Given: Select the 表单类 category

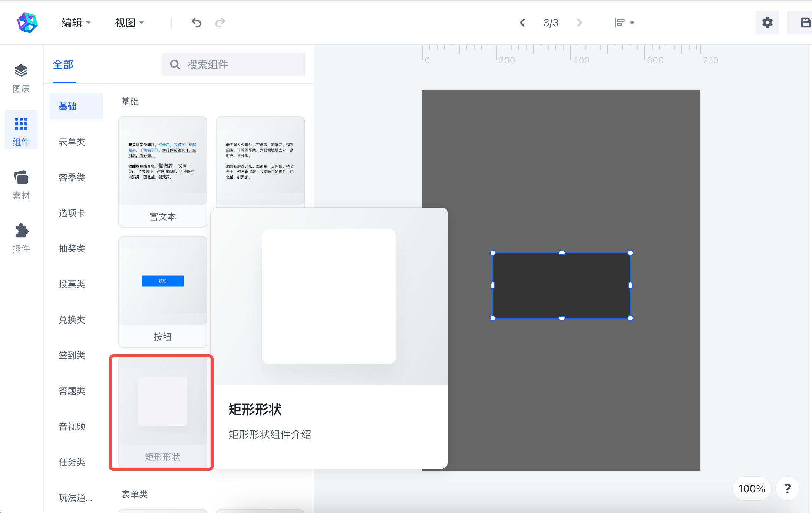Looking at the screenshot, I should pyautogui.click(x=72, y=142).
